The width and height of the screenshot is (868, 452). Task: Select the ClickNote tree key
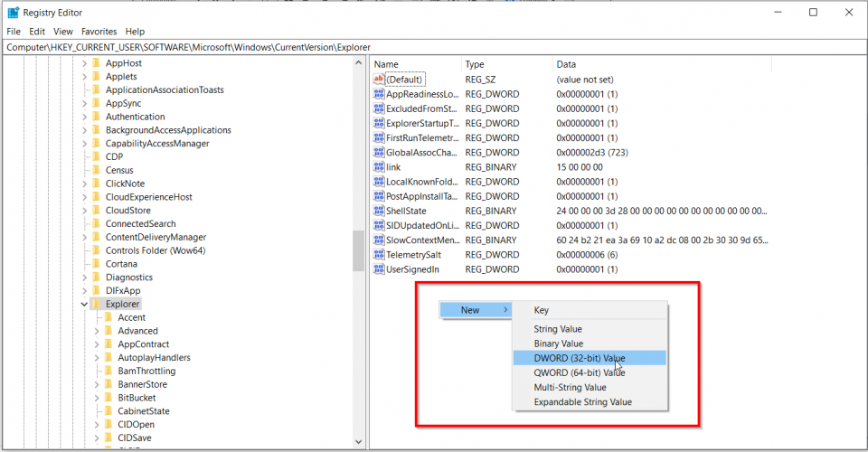(x=125, y=184)
